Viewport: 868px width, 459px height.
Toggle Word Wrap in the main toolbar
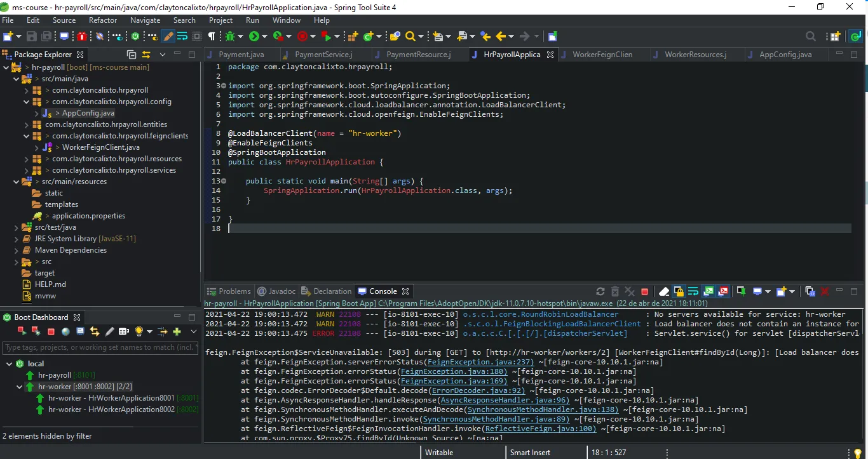point(182,36)
